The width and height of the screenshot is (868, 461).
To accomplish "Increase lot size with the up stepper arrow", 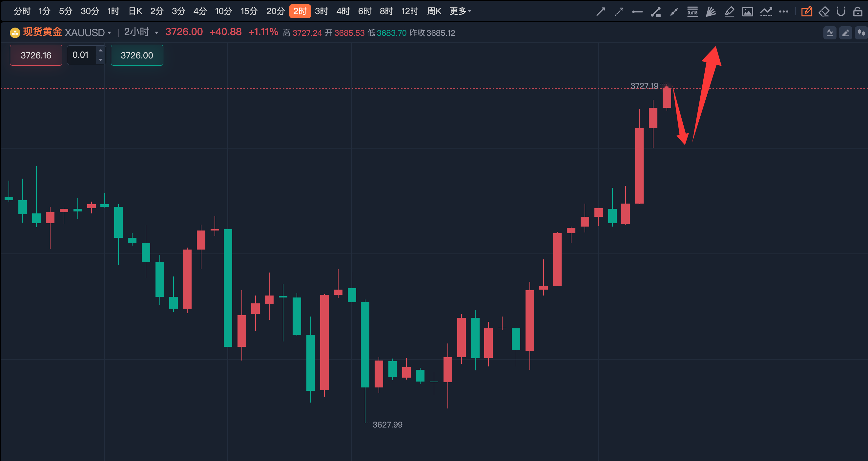I will point(100,51).
